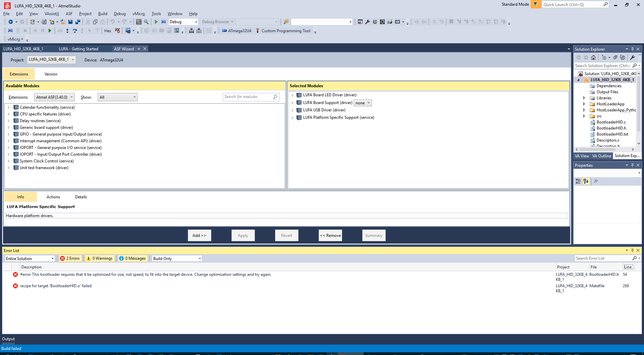Screen dimensions: 644x355
Task: Open the Tools menu
Action: pyautogui.click(x=156, y=14)
